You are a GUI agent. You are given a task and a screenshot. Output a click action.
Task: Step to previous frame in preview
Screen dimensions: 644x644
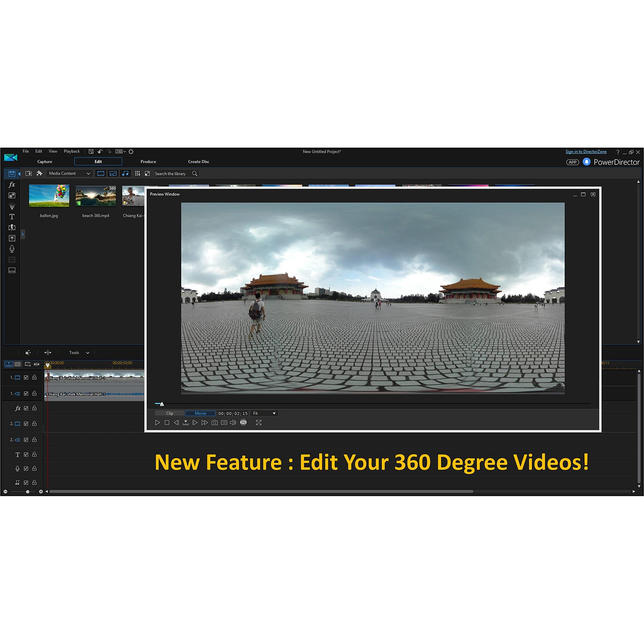(x=176, y=423)
